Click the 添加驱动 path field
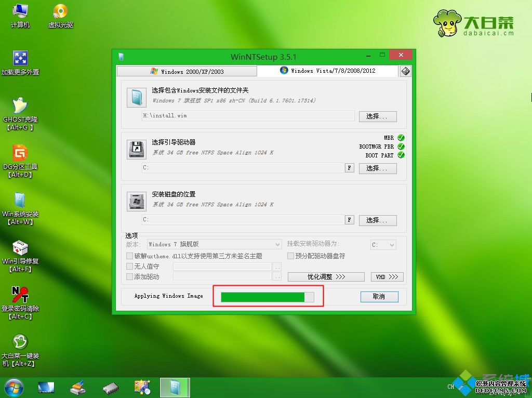Screen dimensions: 532x398 (x=222, y=276)
